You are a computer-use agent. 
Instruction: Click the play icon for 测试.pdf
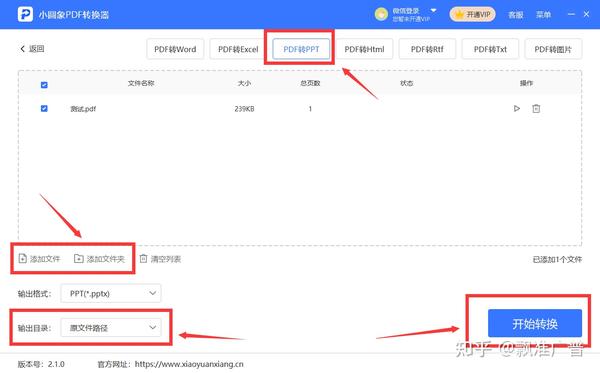(517, 109)
